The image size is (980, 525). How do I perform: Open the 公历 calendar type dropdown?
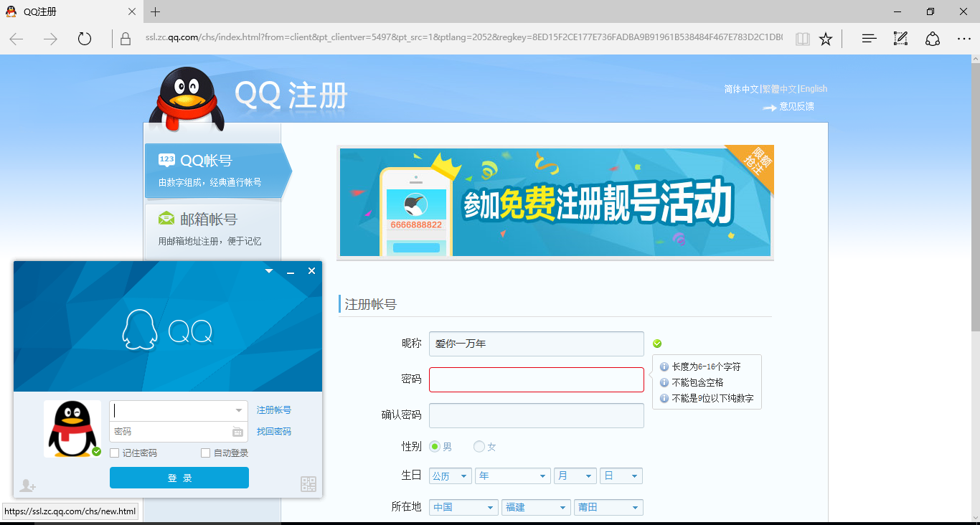pyautogui.click(x=451, y=476)
